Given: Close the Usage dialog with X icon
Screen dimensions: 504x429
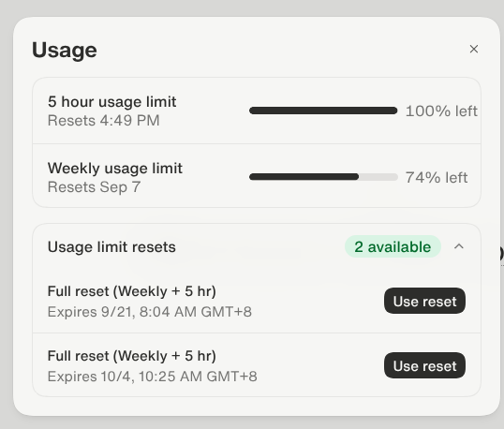Looking at the screenshot, I should click(x=474, y=49).
